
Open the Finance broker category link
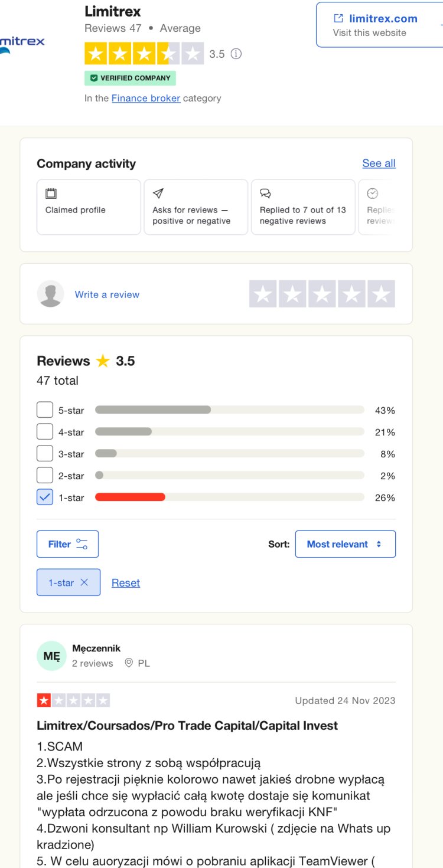146,98
